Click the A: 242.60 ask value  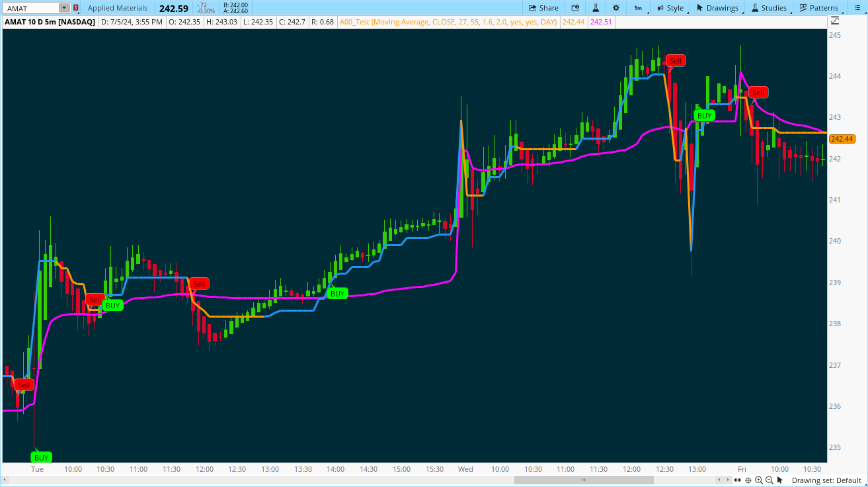[235, 11]
